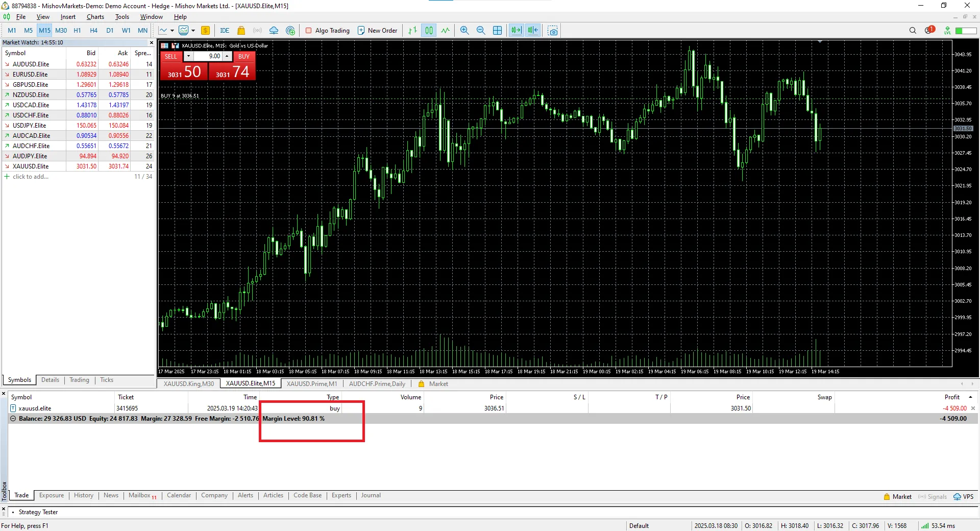This screenshot has width=980, height=531.
Task: Select XAUUSD.Elite in Market Watch
Action: point(79,166)
